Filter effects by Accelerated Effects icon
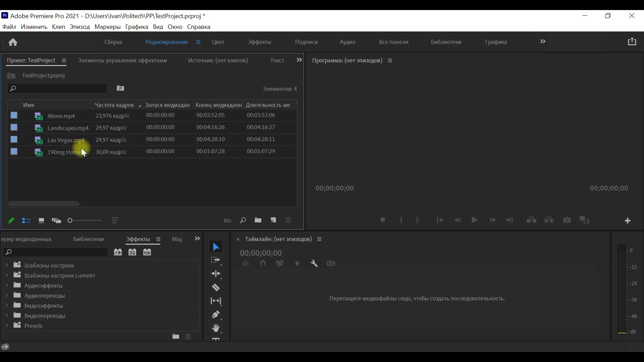 (118, 252)
